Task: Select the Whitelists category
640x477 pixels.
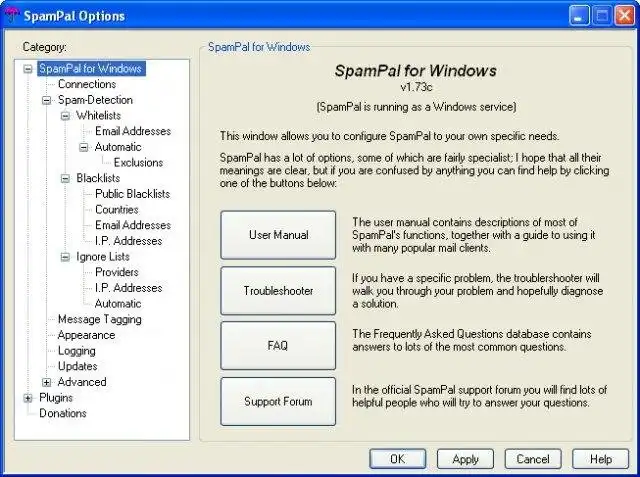Action: 98,115
